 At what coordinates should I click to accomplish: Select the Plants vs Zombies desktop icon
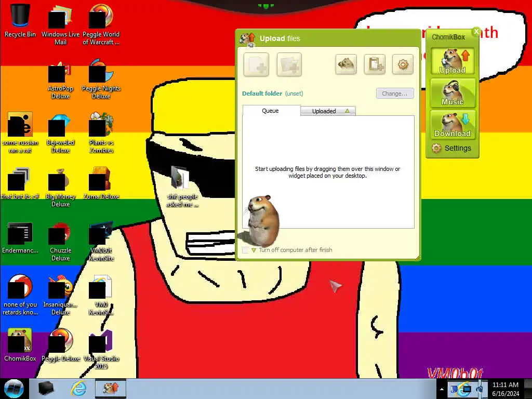[101, 132]
